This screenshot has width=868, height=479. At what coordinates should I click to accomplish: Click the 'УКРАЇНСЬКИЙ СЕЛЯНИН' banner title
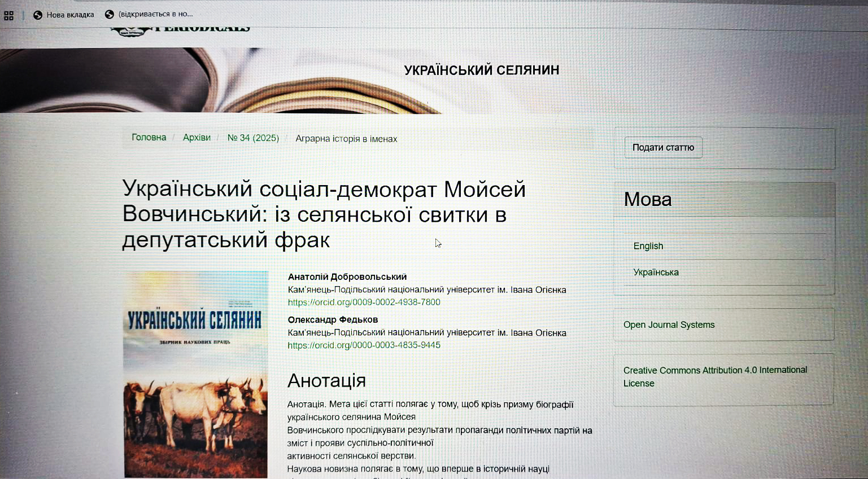(481, 70)
